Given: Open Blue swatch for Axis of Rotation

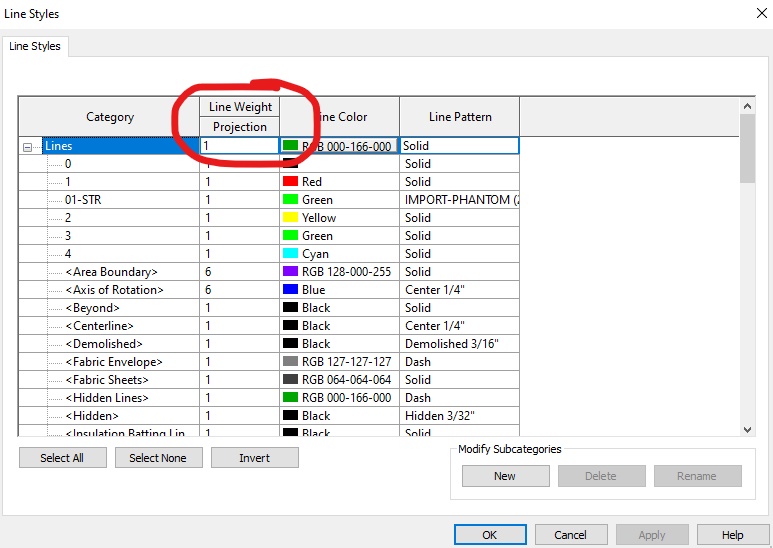Looking at the screenshot, I should [290, 289].
